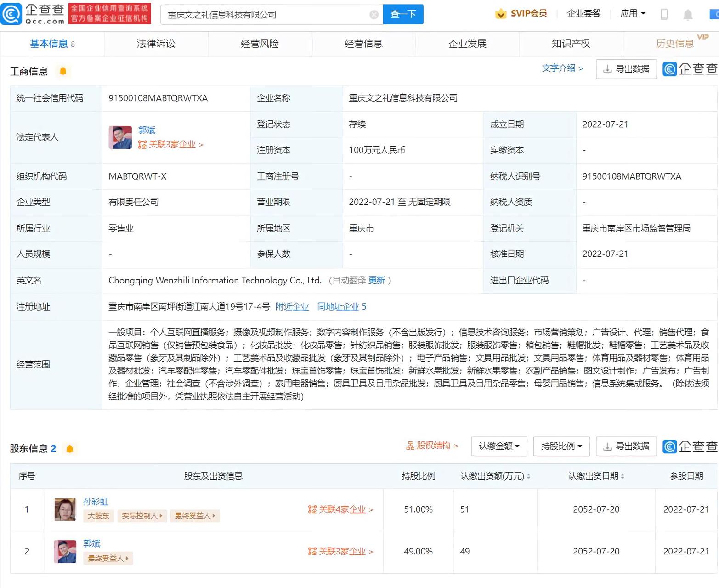Open notifications bell in top bar

(688, 15)
